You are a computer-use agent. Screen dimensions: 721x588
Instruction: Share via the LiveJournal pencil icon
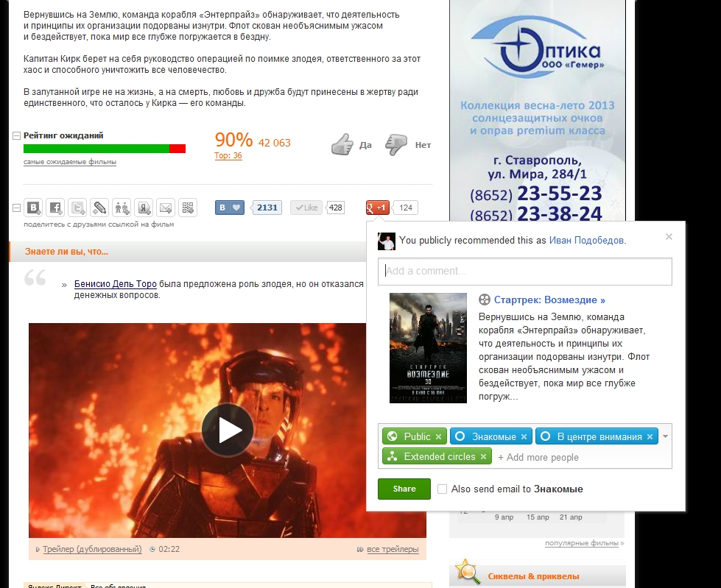(x=99, y=208)
